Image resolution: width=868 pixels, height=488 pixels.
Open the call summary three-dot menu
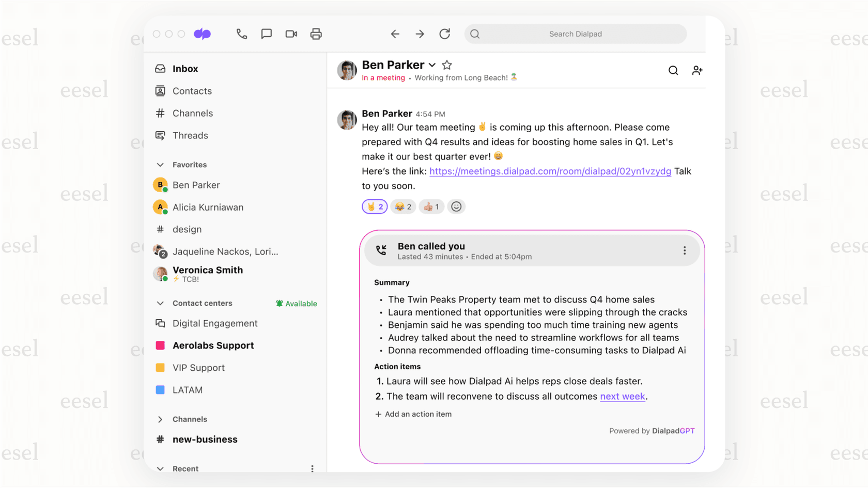click(685, 250)
